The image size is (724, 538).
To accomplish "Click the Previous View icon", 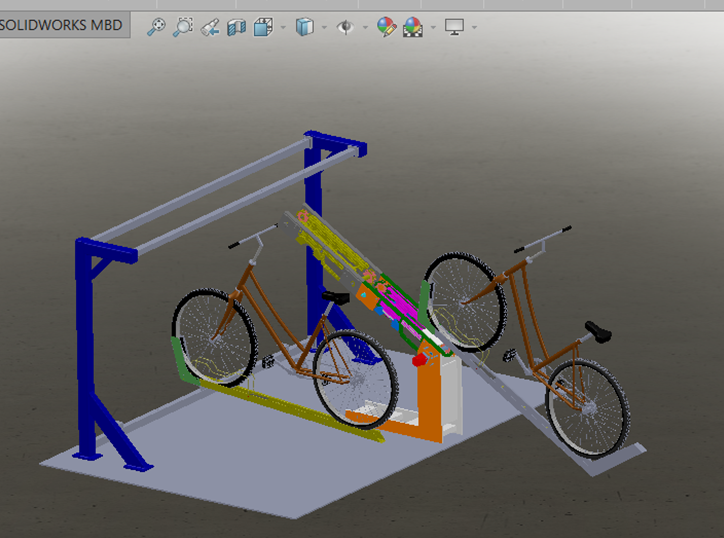I will 210,27.
